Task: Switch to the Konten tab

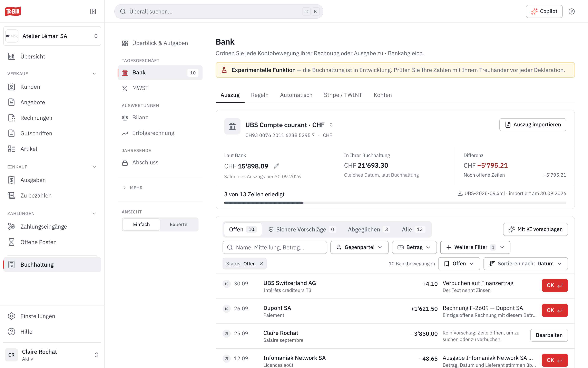Action: (382, 95)
